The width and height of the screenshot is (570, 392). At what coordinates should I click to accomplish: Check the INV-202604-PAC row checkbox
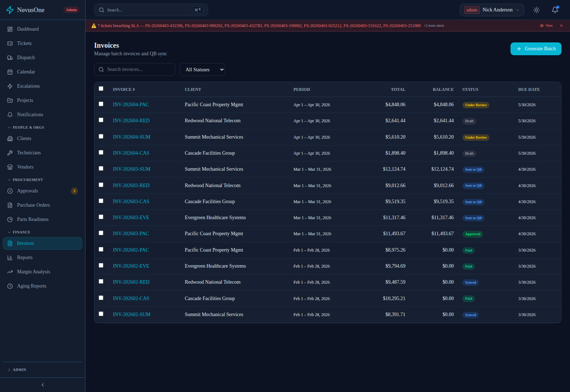click(x=101, y=104)
